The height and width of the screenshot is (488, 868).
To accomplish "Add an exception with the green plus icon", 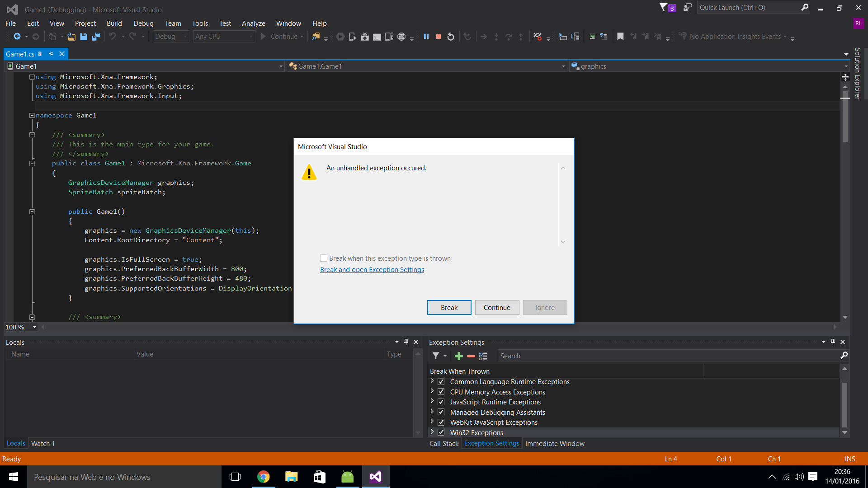I will (x=459, y=356).
